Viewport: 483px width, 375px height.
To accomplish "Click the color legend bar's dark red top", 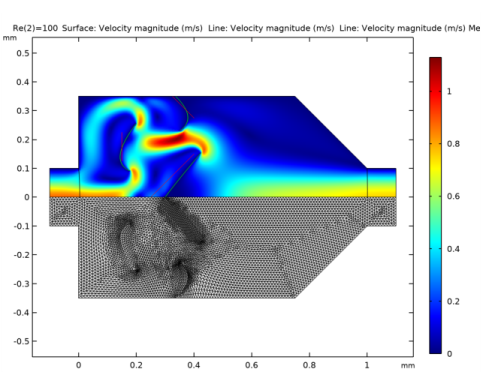I will 435,62.
